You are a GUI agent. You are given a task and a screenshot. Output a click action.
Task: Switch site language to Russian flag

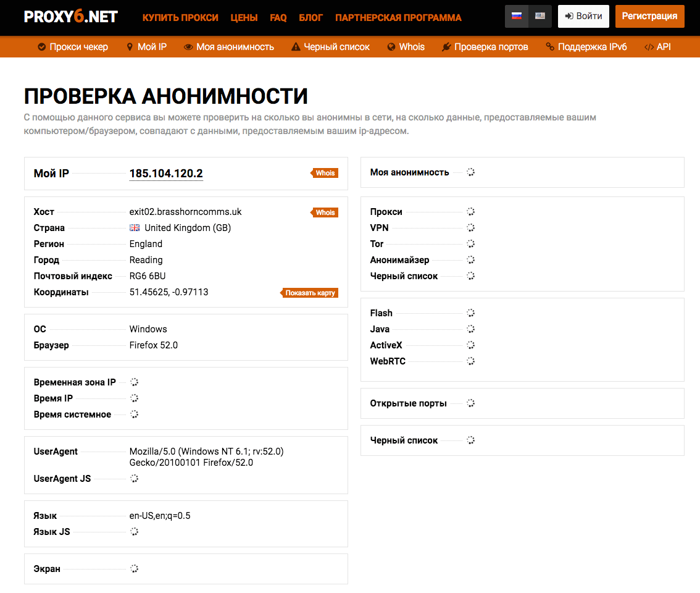[x=517, y=16]
